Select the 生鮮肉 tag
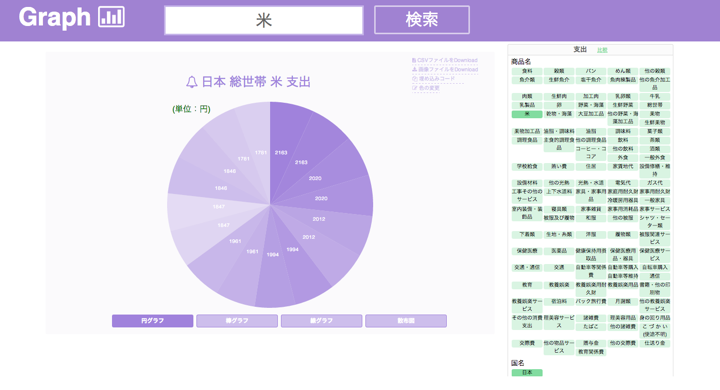 coord(559,96)
